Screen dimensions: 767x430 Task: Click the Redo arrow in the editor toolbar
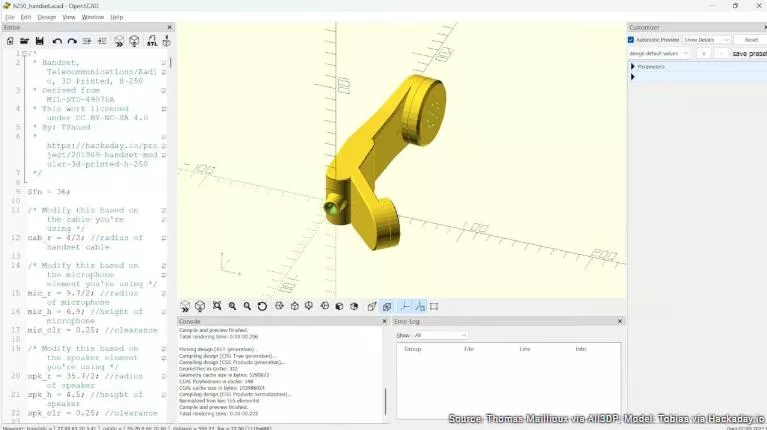point(71,41)
